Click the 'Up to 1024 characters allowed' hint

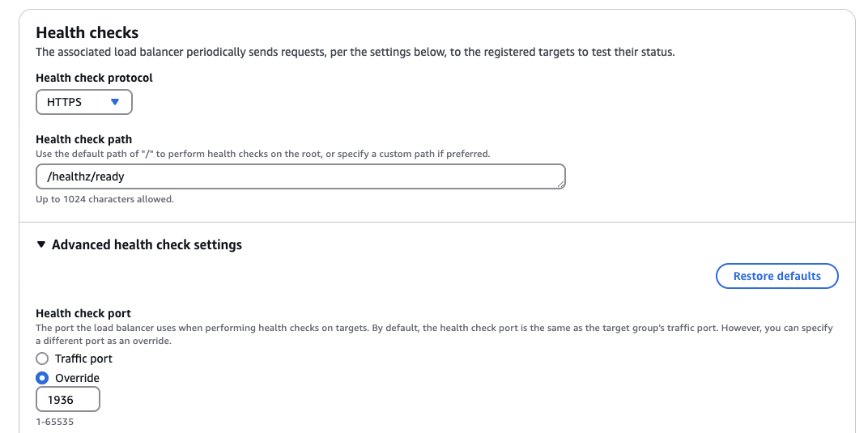tap(104, 198)
